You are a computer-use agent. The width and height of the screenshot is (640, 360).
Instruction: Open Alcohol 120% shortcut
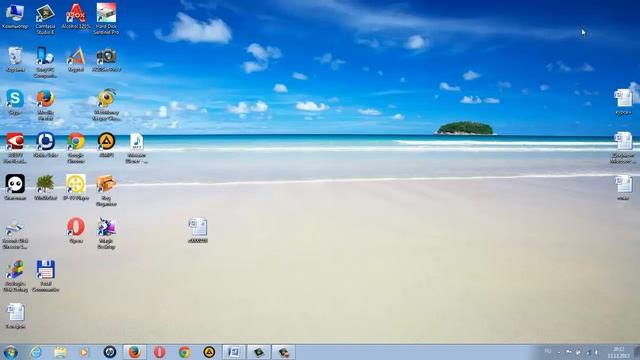click(76, 16)
